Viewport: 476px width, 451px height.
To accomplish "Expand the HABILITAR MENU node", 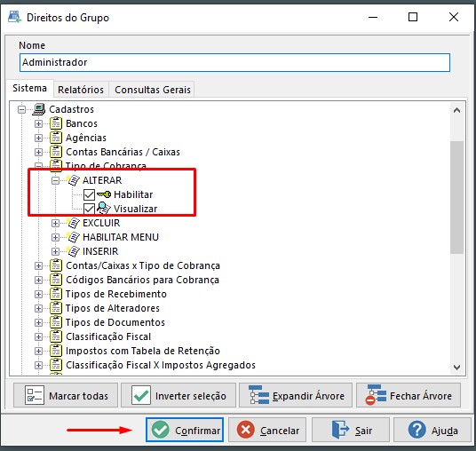I will tap(55, 237).
